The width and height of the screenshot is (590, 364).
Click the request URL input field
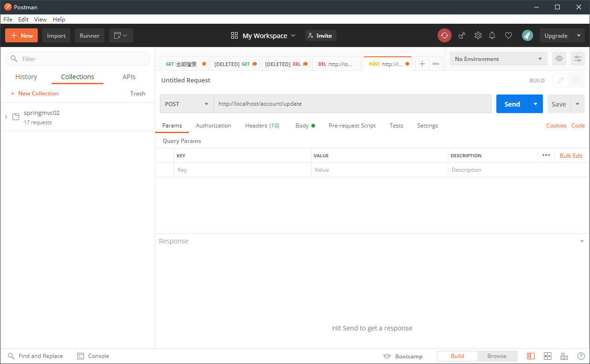pos(352,104)
